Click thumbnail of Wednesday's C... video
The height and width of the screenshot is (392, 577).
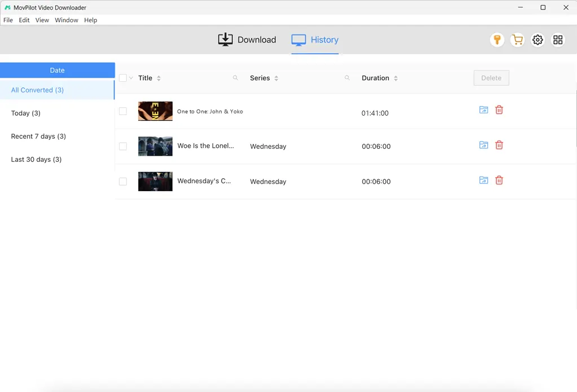click(x=155, y=182)
